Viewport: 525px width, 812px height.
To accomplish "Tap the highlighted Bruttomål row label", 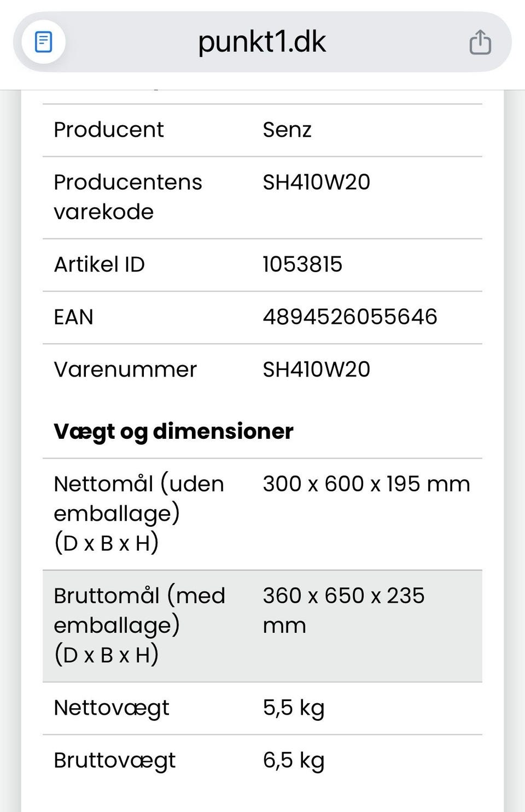I will pyautogui.click(x=139, y=625).
